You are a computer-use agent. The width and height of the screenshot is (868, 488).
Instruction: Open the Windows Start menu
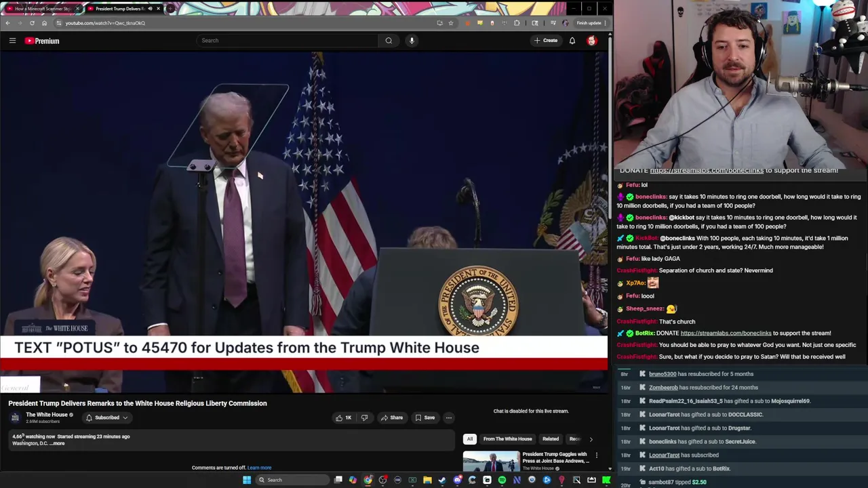point(247,480)
